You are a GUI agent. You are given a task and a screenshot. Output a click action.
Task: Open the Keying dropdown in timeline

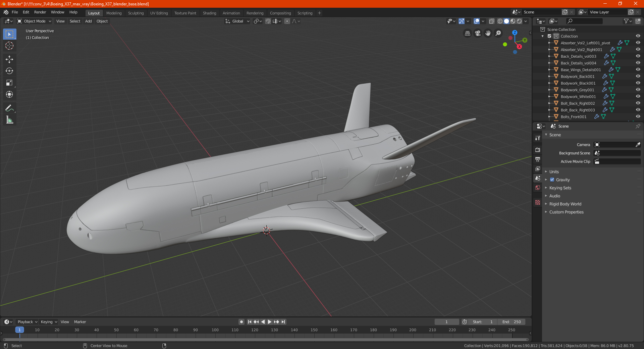click(49, 322)
